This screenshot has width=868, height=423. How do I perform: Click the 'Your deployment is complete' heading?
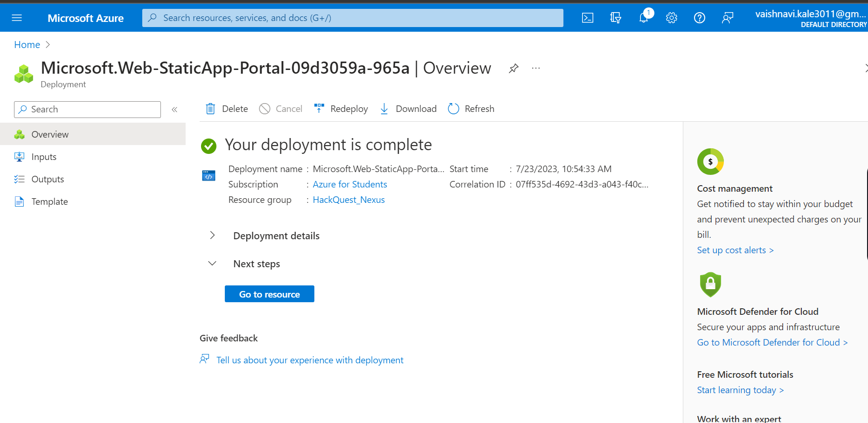[328, 145]
